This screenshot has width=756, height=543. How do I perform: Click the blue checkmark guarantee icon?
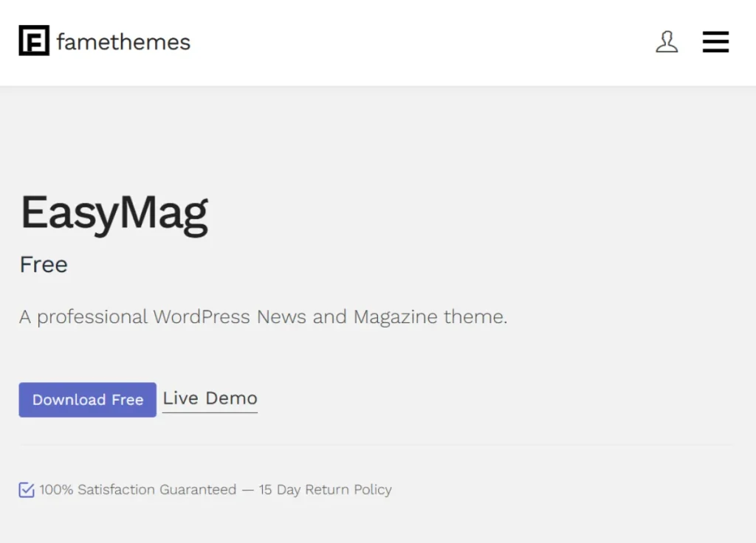(27, 490)
